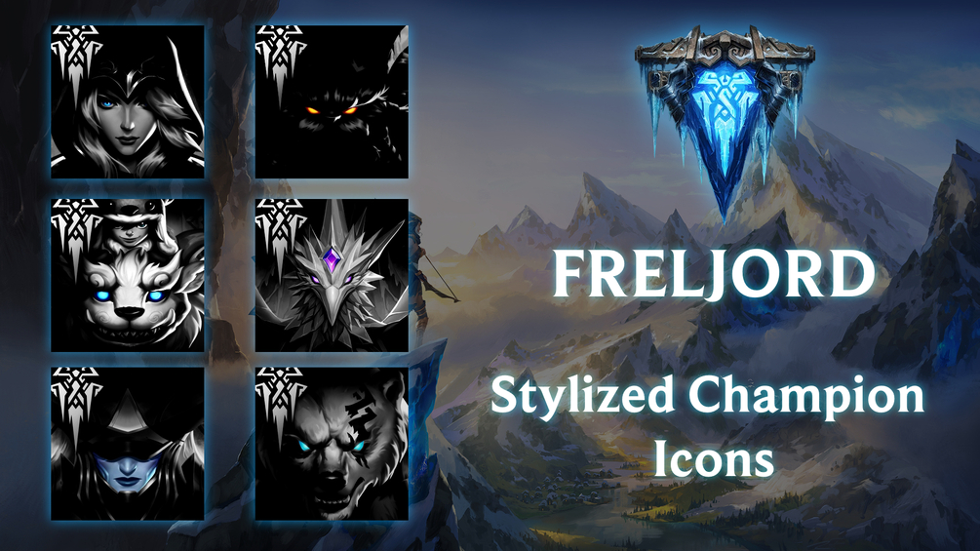Pick the Nunu and Willump yeti icon
Image resolution: width=980 pixels, height=551 pixels.
[x=128, y=275]
